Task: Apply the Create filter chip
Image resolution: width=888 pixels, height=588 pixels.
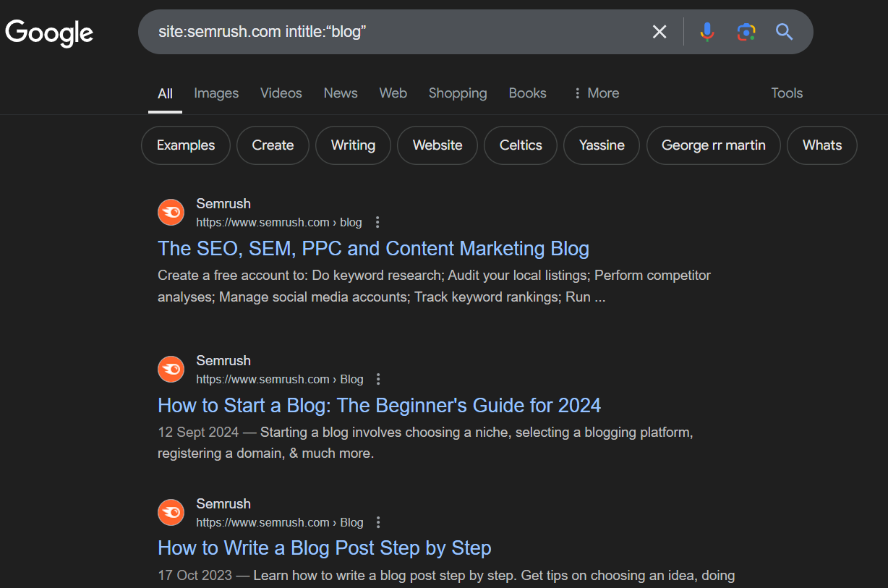Action: click(x=273, y=145)
